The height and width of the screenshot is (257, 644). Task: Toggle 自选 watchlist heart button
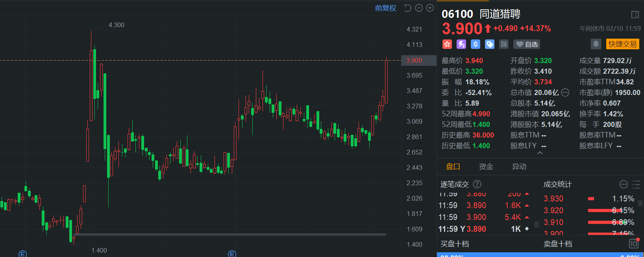tap(527, 44)
